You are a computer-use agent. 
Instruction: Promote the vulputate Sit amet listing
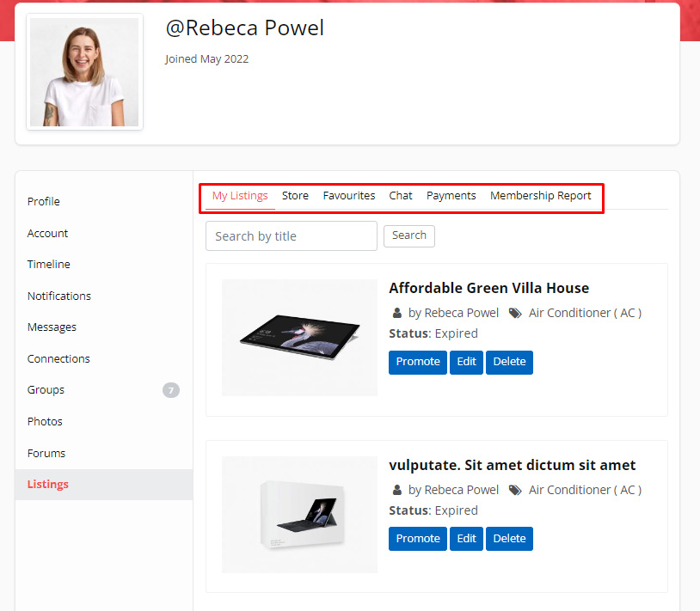coord(418,539)
